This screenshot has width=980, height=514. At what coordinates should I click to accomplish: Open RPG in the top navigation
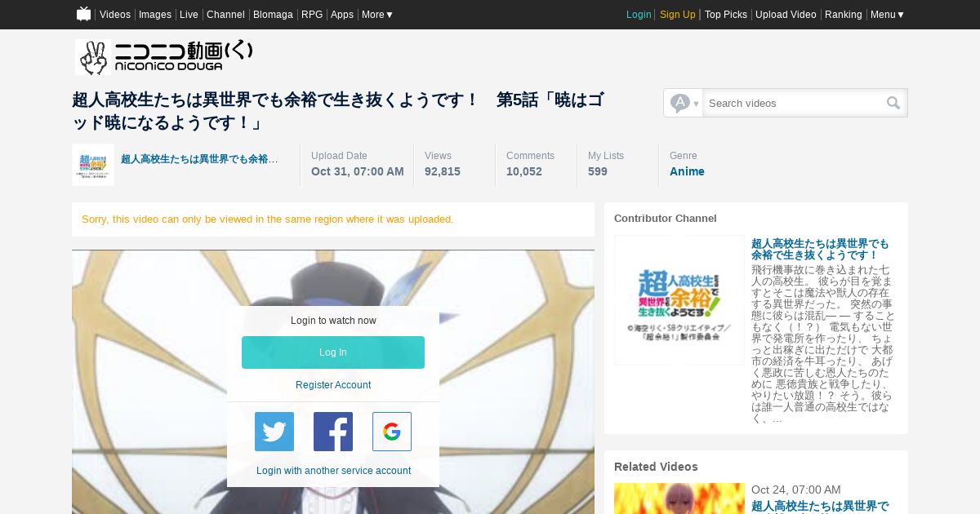(312, 15)
